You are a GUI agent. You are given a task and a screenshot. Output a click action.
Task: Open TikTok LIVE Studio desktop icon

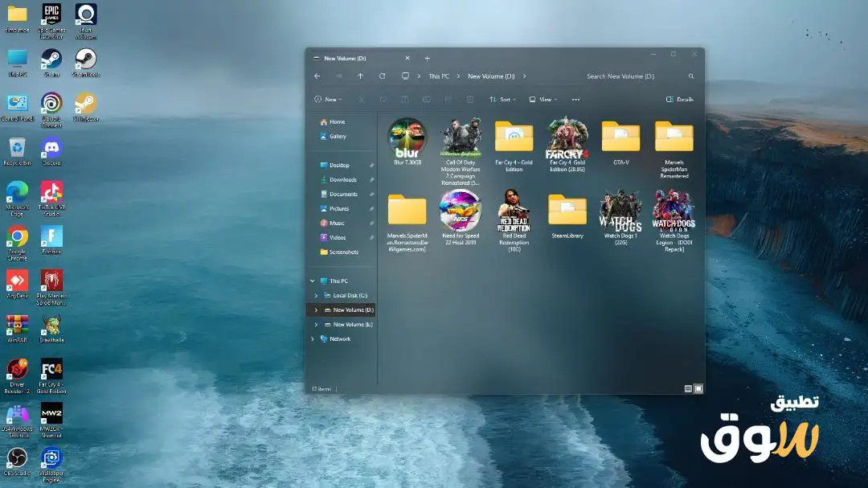51,199
